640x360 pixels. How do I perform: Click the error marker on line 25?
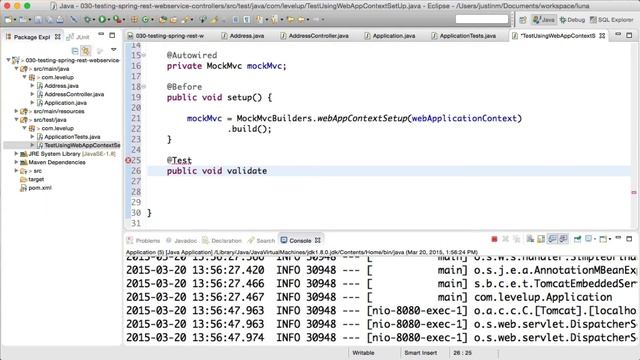pos(128,160)
